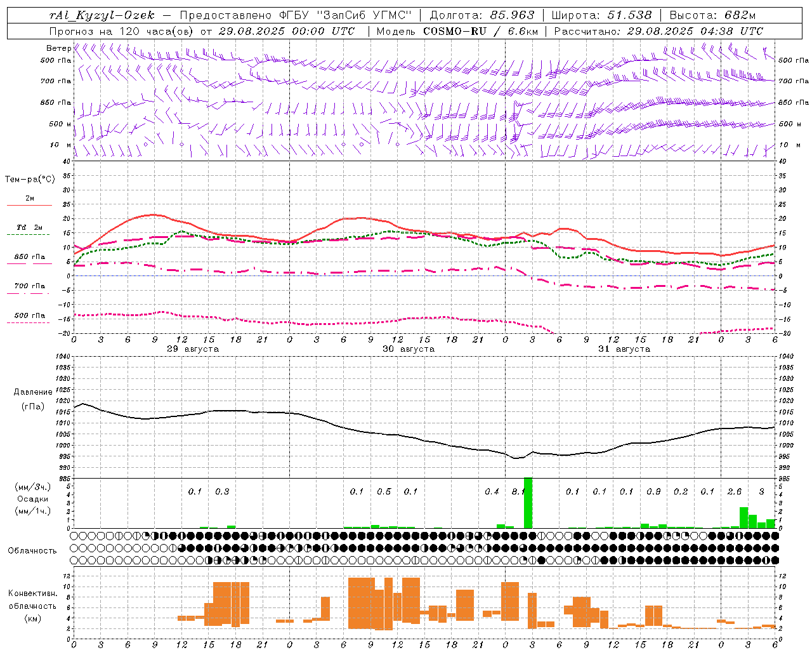Click the Конвективн. convective cloud label
Screen dimensions: 812x650
pos(32,594)
